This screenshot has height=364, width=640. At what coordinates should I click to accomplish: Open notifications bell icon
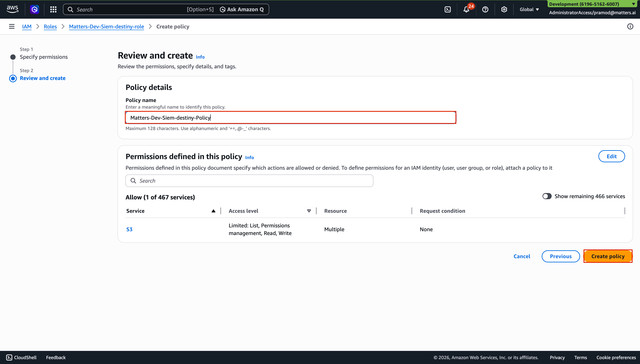tap(466, 10)
